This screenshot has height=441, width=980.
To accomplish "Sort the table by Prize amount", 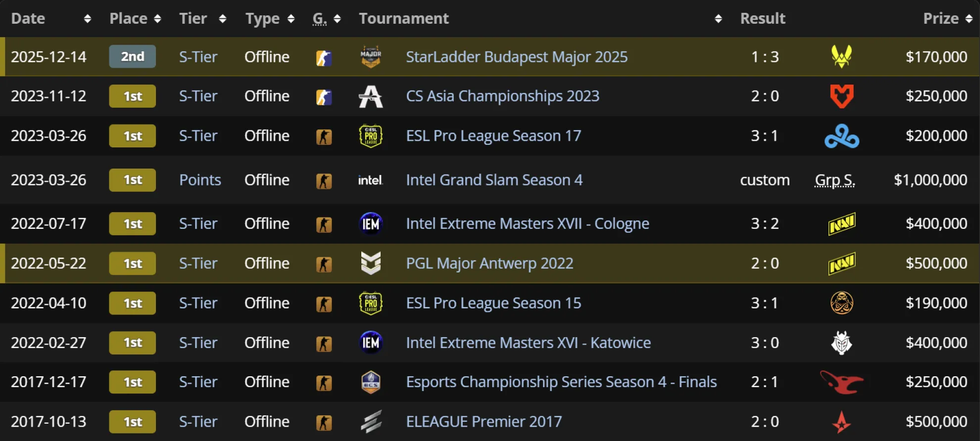I will (969, 19).
